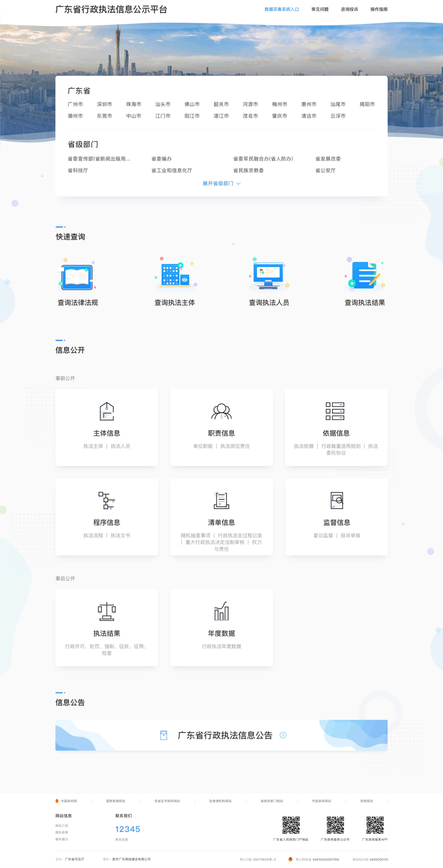The width and height of the screenshot is (443, 868).
Task: Expand the 展开省级部门 section
Action: (x=221, y=184)
